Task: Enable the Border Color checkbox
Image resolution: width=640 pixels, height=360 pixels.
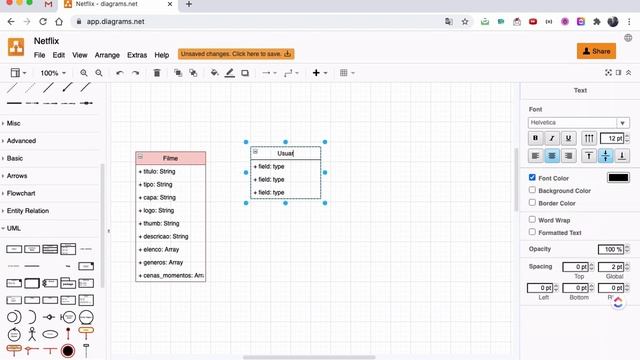Action: (532, 202)
